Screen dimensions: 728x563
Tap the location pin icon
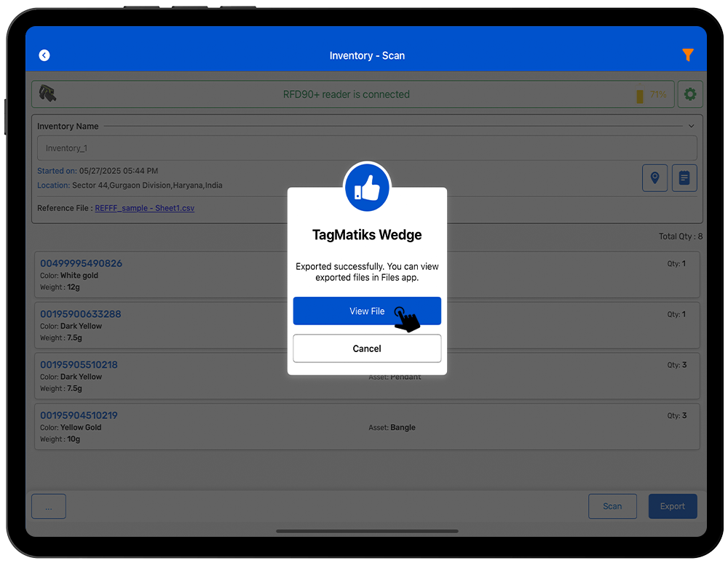click(x=654, y=177)
